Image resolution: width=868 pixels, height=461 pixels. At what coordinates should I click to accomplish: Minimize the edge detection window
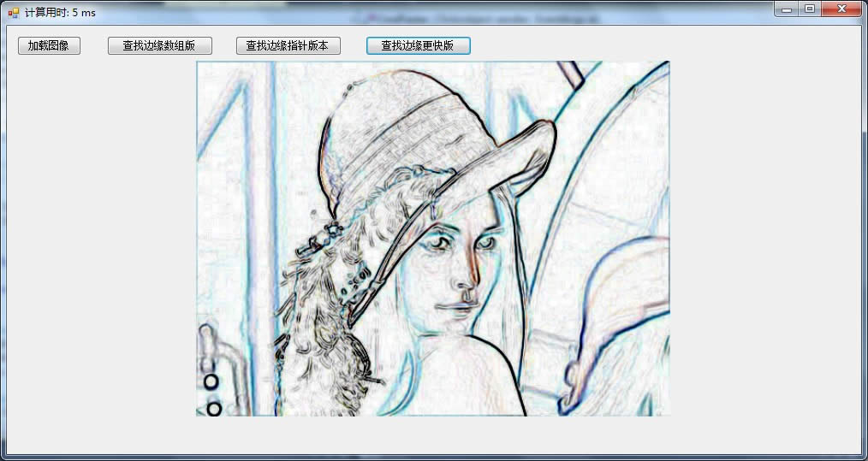[x=787, y=9]
